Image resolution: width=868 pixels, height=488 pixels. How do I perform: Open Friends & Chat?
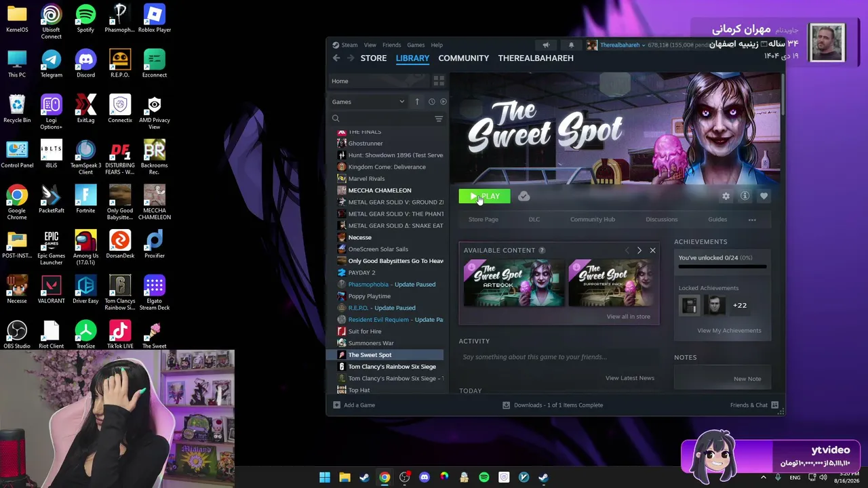pyautogui.click(x=754, y=405)
